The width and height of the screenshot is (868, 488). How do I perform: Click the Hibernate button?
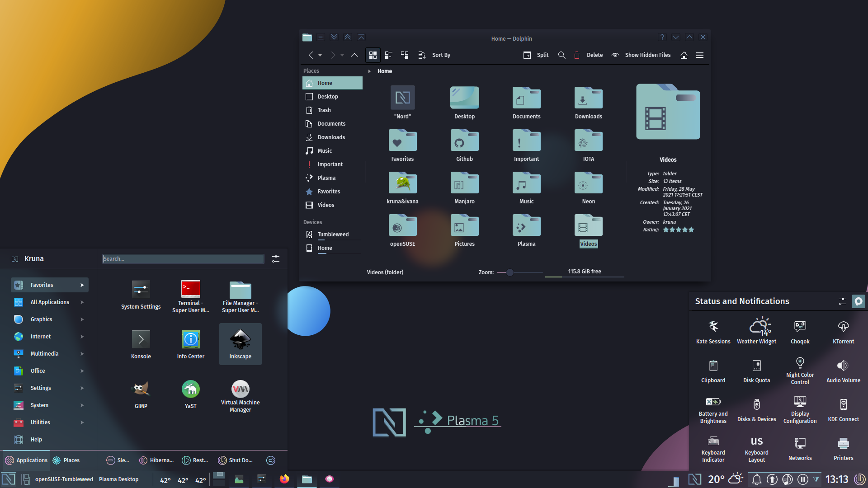156,460
